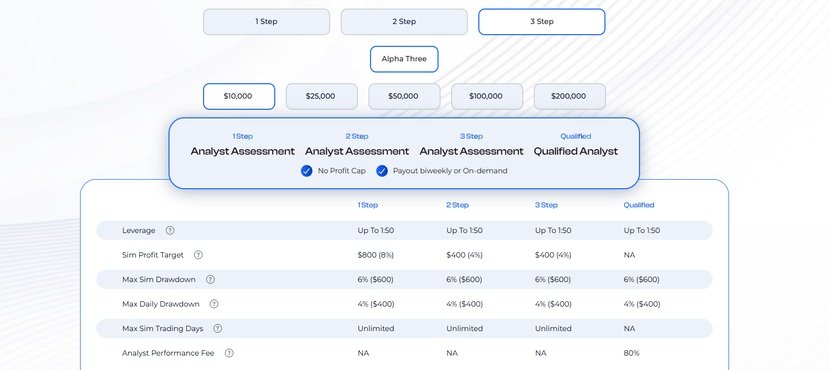Screen dimensions: 830x370
Task: Click the 80% performance fee value
Action: point(631,353)
